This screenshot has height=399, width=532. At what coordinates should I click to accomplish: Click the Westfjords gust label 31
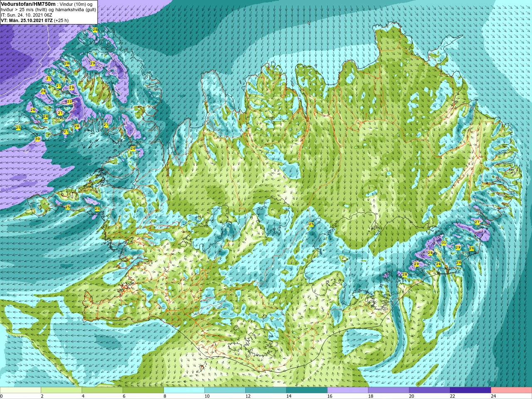coord(69,101)
